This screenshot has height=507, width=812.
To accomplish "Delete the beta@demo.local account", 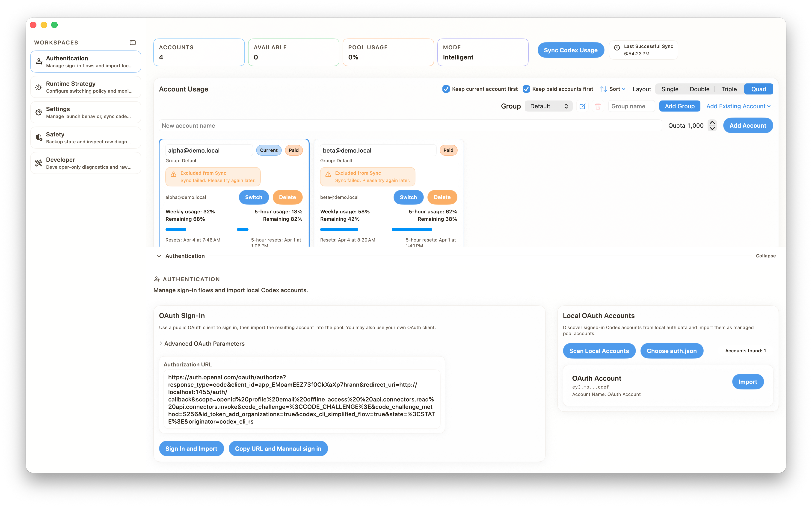I will click(442, 197).
